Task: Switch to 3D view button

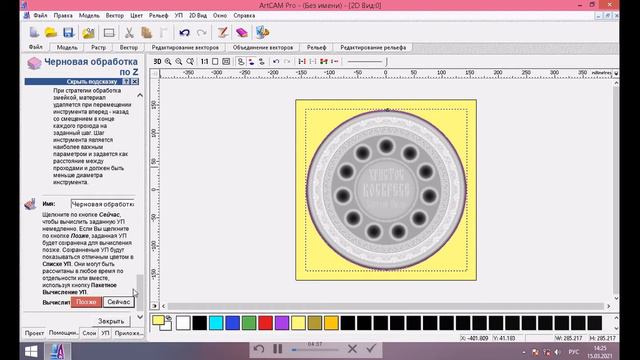Action: click(x=157, y=62)
